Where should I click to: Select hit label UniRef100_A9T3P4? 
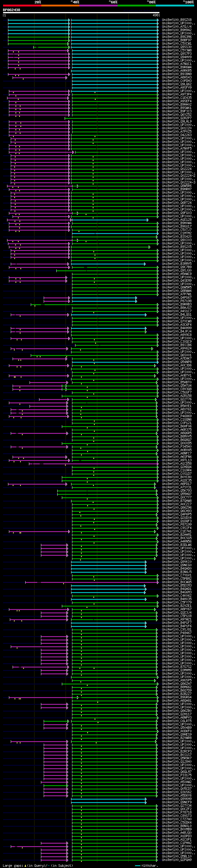pos(177,94)
